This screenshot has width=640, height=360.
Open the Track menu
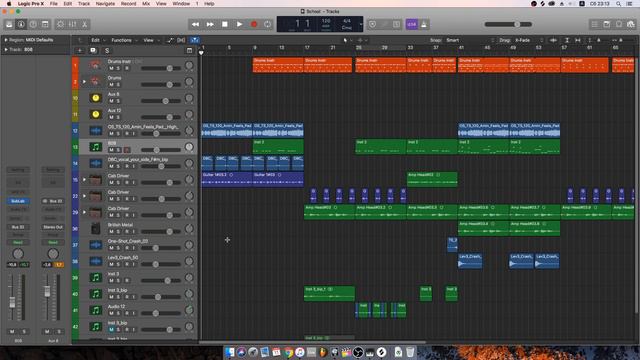pos(84,4)
